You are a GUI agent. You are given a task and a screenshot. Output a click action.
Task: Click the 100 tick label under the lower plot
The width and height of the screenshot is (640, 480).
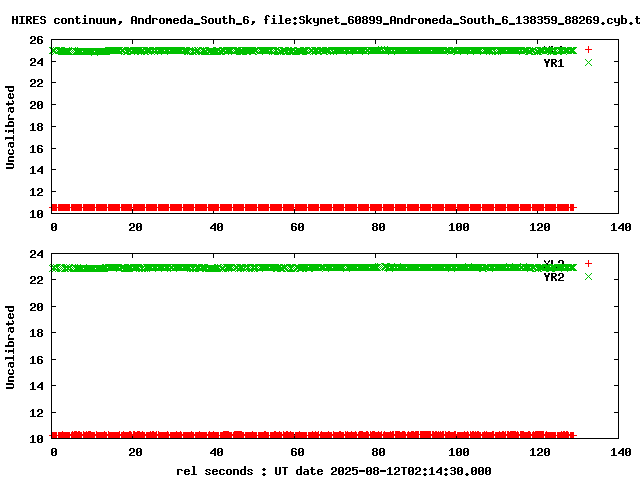point(459,452)
